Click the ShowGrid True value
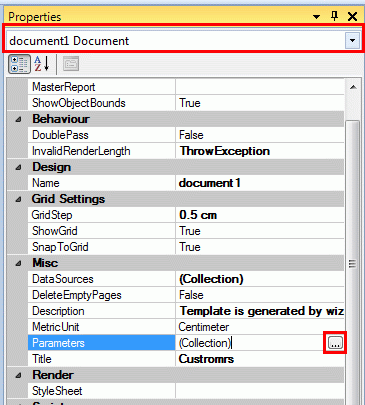 pyautogui.click(x=260, y=231)
